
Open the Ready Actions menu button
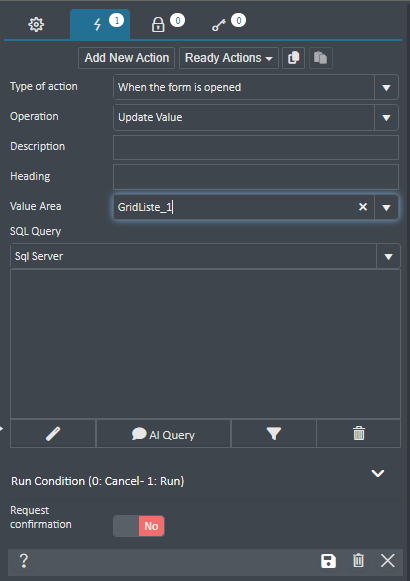pos(229,58)
